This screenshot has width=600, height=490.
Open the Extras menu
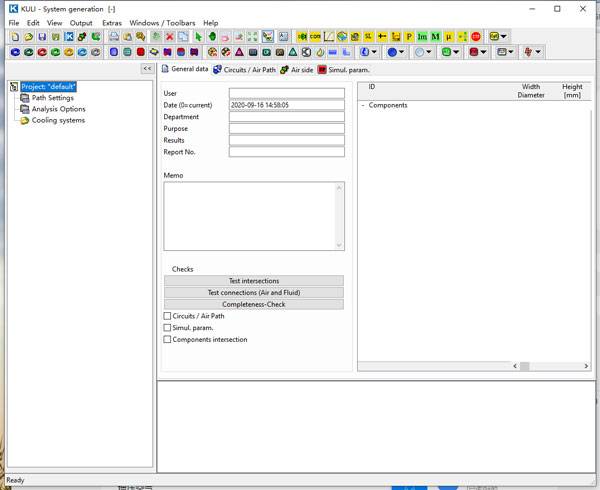click(111, 22)
